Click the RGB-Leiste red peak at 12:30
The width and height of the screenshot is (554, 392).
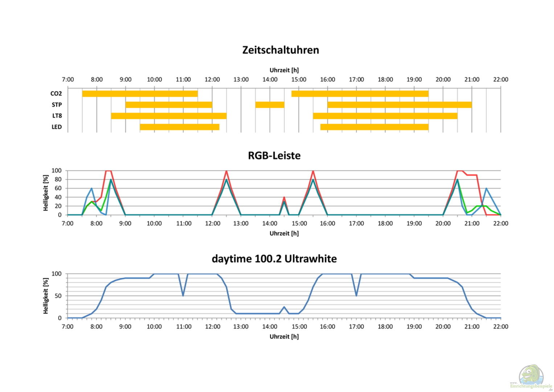pyautogui.click(x=226, y=171)
